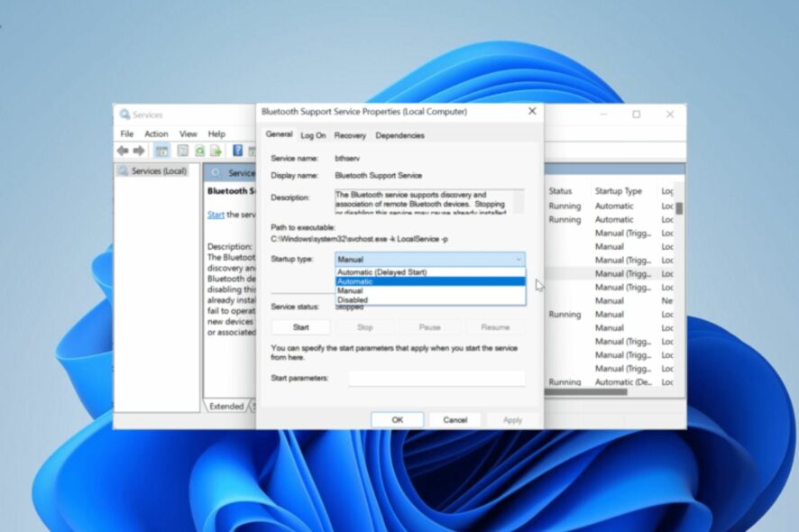
Task: Click the Ne cell in log on column
Action: click(667, 300)
